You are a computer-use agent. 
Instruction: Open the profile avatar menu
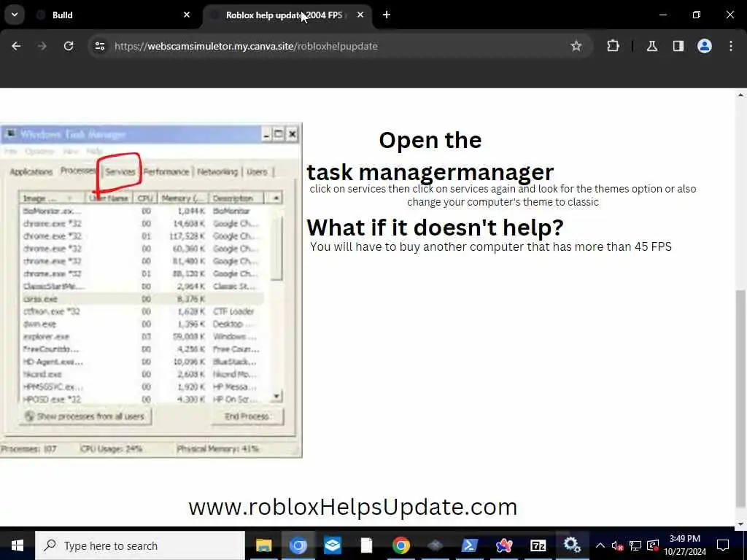705,46
